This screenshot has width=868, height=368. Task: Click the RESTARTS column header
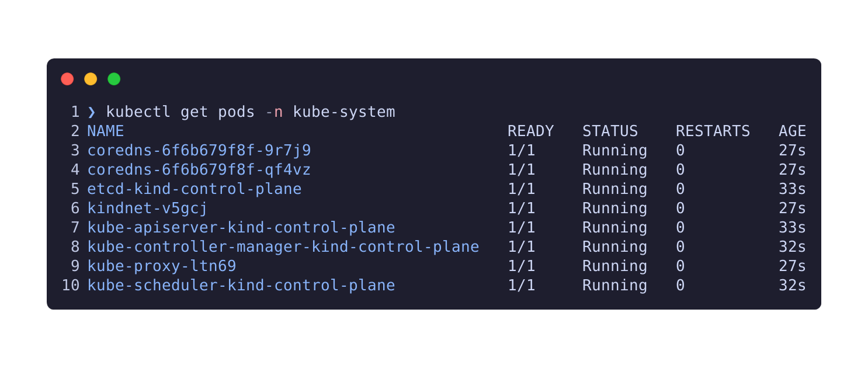[x=713, y=131]
